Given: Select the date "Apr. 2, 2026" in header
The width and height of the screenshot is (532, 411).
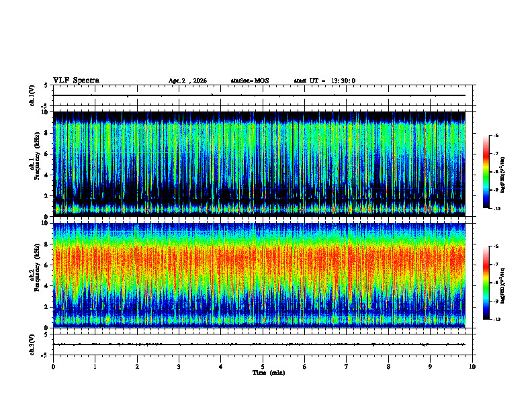Looking at the screenshot, I should point(187,81).
